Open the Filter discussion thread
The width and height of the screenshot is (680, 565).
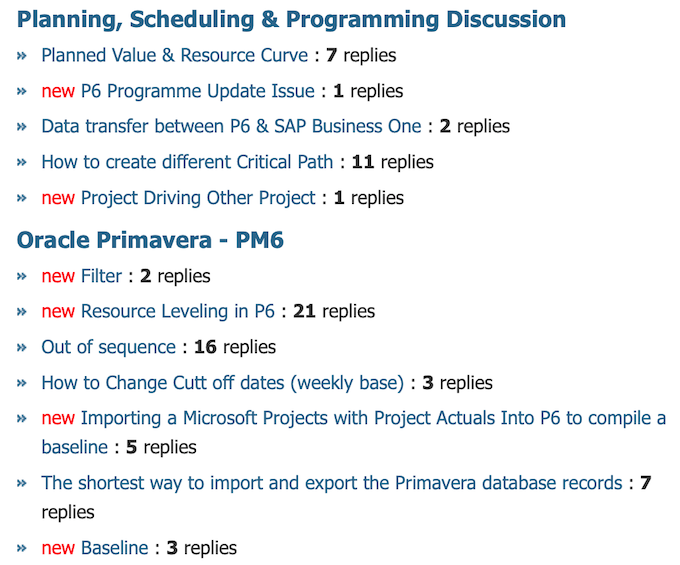101,276
